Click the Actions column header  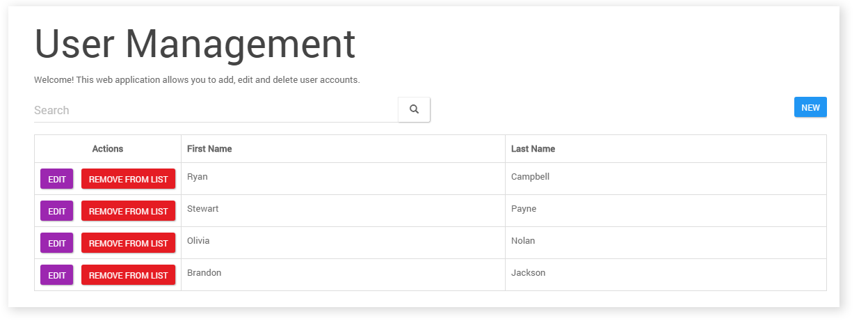coord(108,149)
